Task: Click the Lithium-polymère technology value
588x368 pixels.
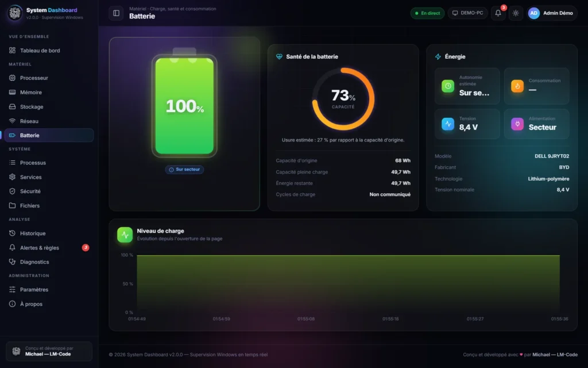Action: coord(548,179)
